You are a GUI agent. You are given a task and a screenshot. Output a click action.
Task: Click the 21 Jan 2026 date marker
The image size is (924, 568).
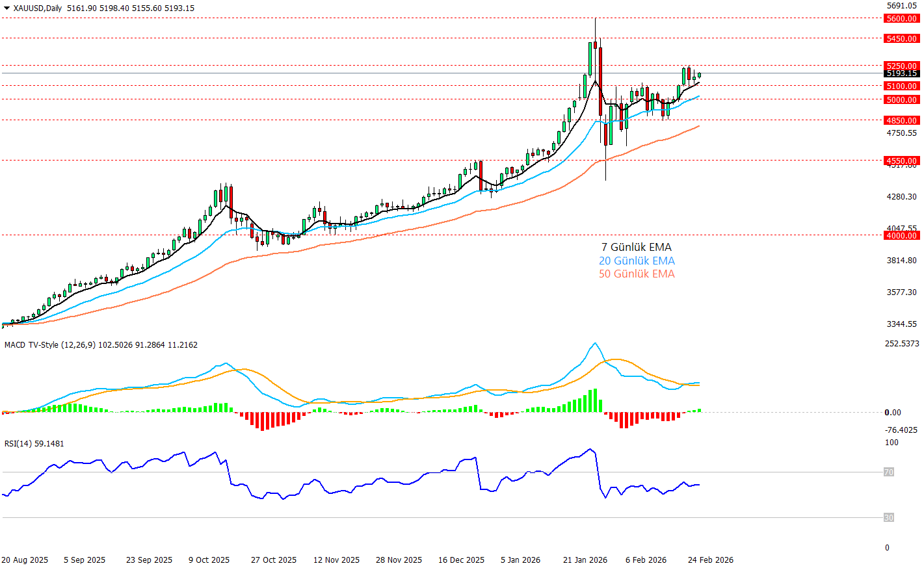pos(585,560)
